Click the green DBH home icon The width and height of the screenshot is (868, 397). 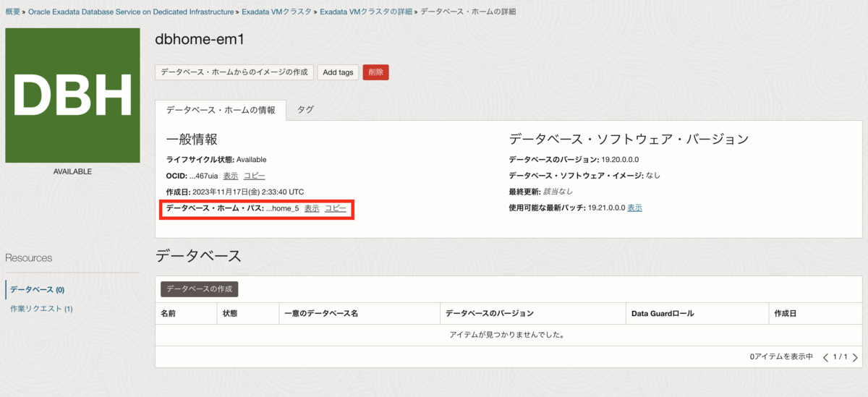tap(72, 95)
